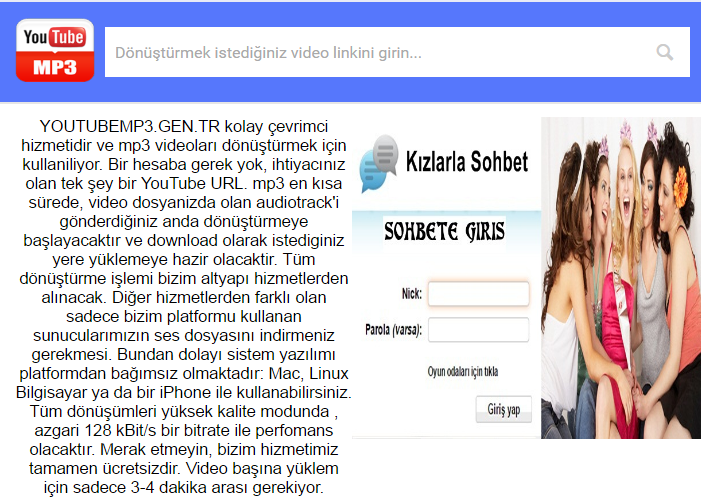Click the YouTube MP3 logo
701x503 pixels.
click(55, 50)
